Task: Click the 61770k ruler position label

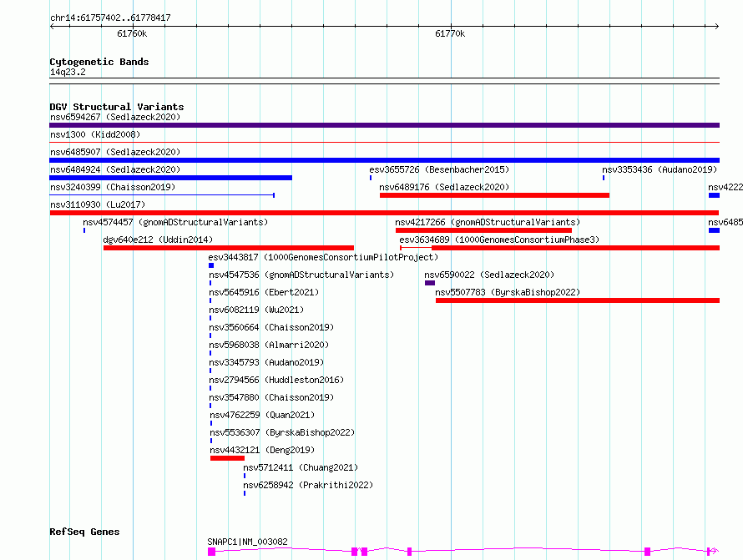Action: (x=450, y=33)
